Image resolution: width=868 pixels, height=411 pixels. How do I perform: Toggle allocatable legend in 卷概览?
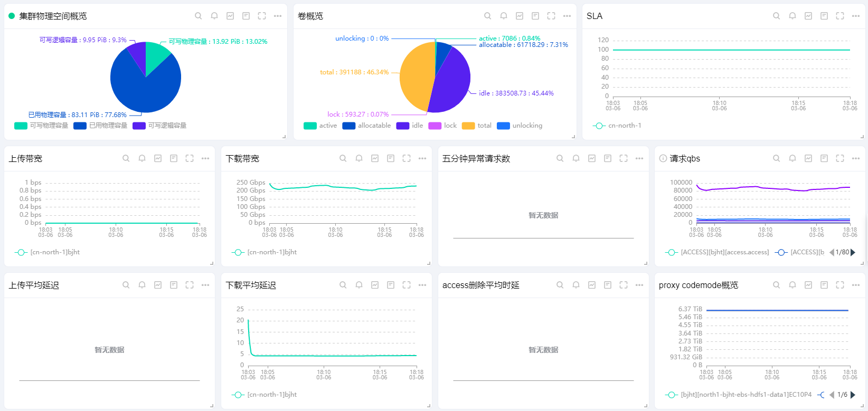click(x=366, y=126)
